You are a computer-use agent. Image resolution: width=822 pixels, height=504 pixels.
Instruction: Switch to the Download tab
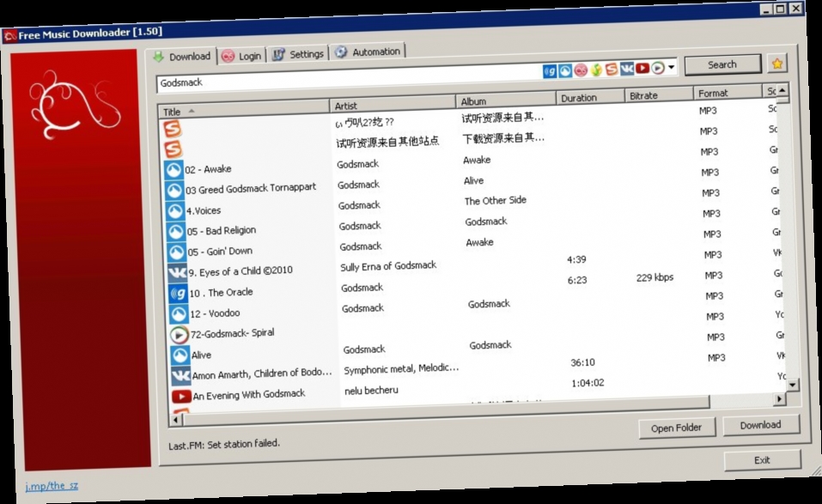pos(182,57)
